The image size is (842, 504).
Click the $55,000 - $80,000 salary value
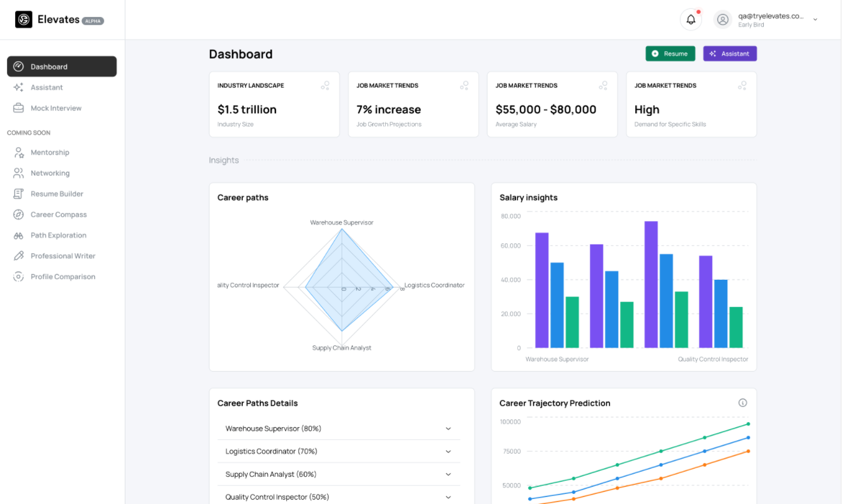click(x=546, y=110)
